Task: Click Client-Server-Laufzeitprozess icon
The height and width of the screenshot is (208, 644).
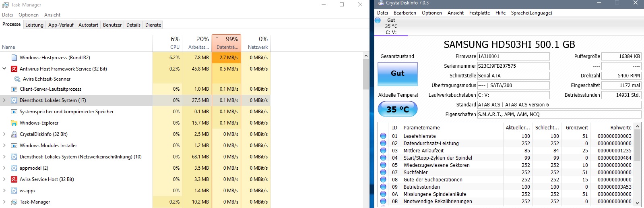Action: tap(14, 89)
